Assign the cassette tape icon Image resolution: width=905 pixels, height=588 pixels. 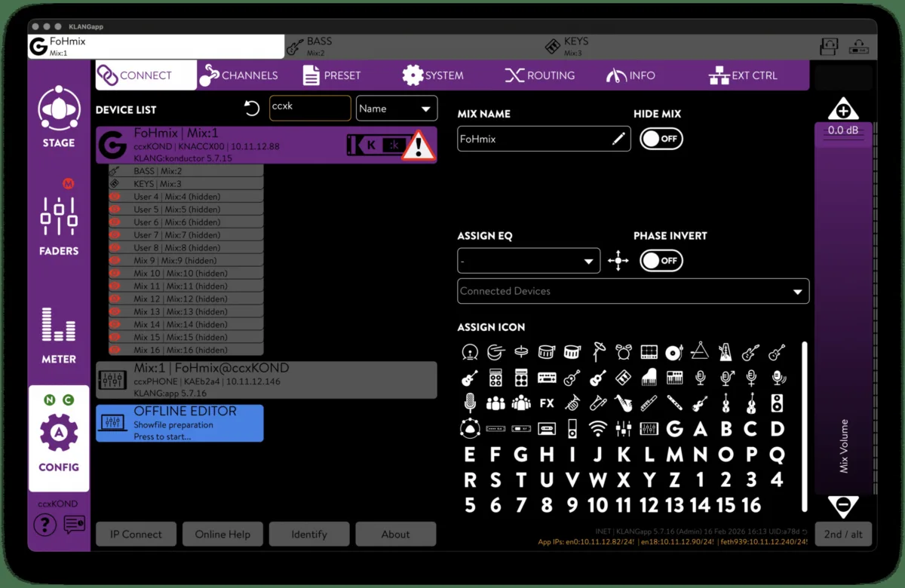[547, 429]
